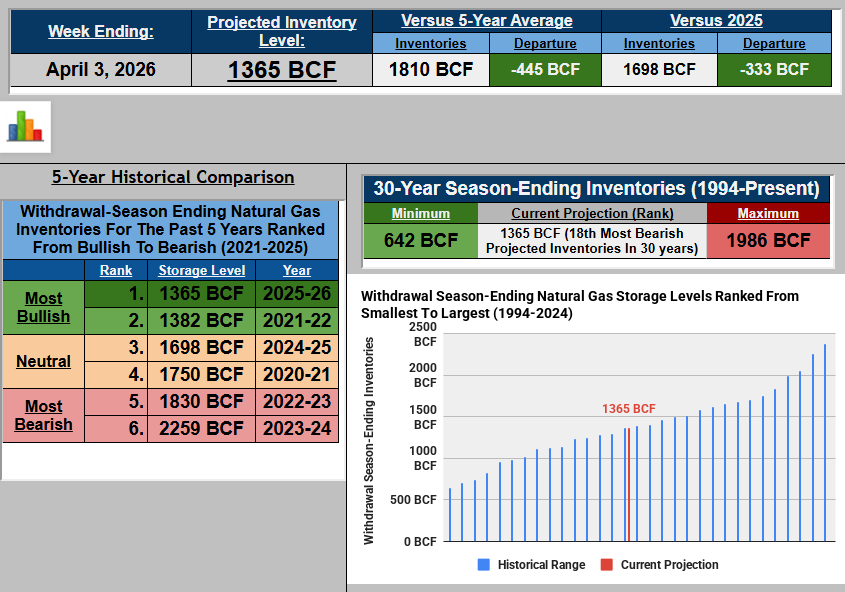Click the rank 1. cell
The width and height of the screenshot is (845, 592).
tap(116, 294)
